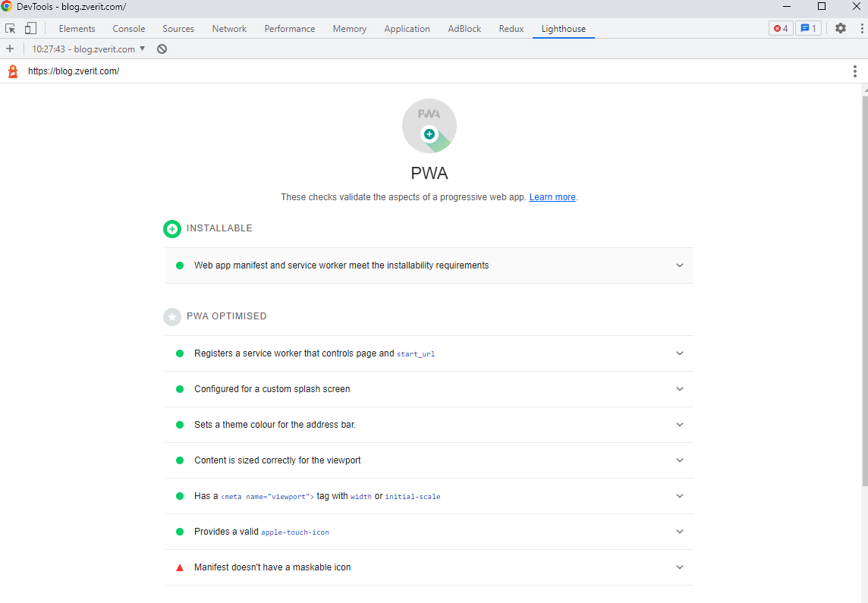Open DevTools kebab menu beside settings
The image size is (868, 603).
coord(861,28)
